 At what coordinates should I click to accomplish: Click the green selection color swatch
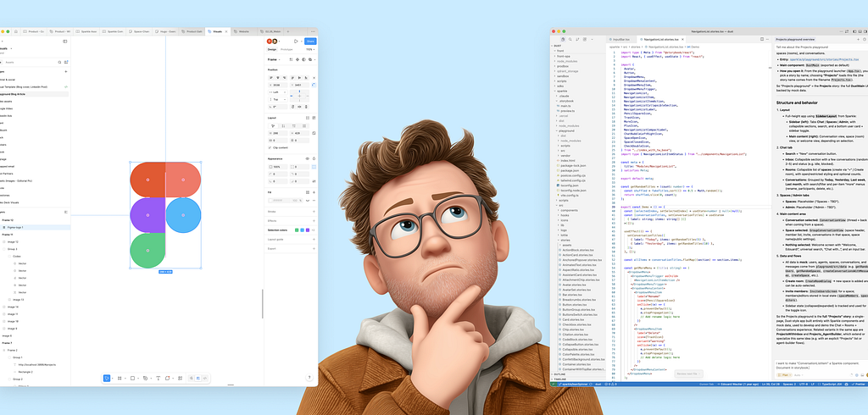[x=296, y=230]
